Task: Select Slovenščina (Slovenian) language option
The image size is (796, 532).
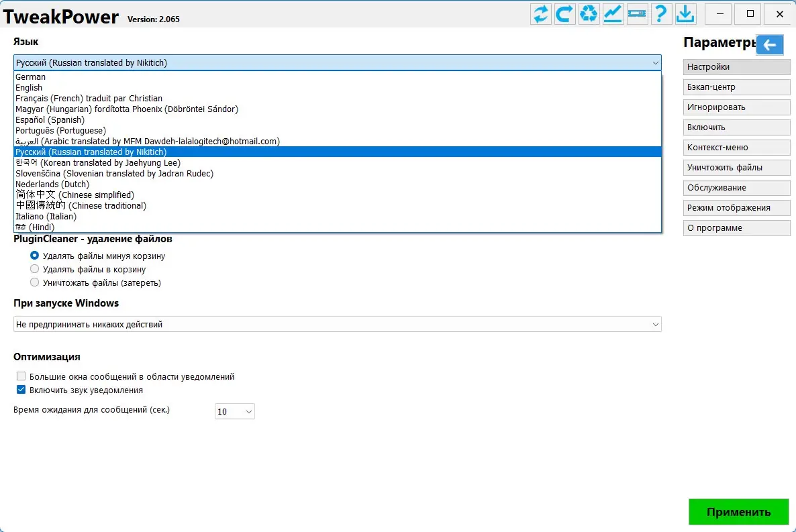Action: point(337,173)
